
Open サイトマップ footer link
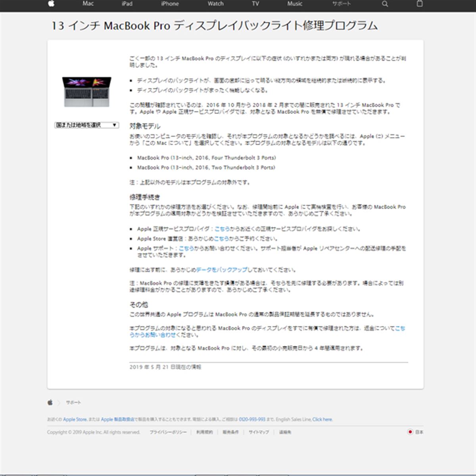click(259, 432)
